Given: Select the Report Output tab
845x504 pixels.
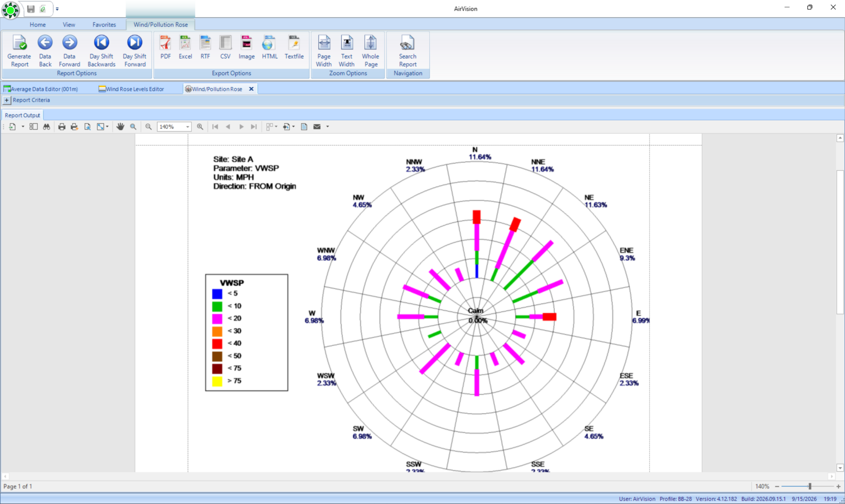Looking at the screenshot, I should (x=22, y=115).
